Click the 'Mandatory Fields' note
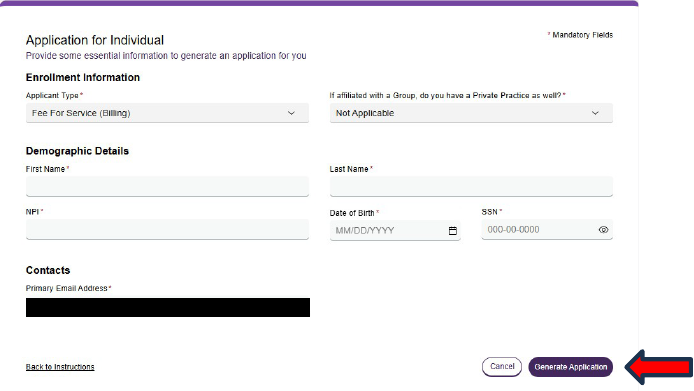Screen dimensions: 694x391 click(580, 35)
